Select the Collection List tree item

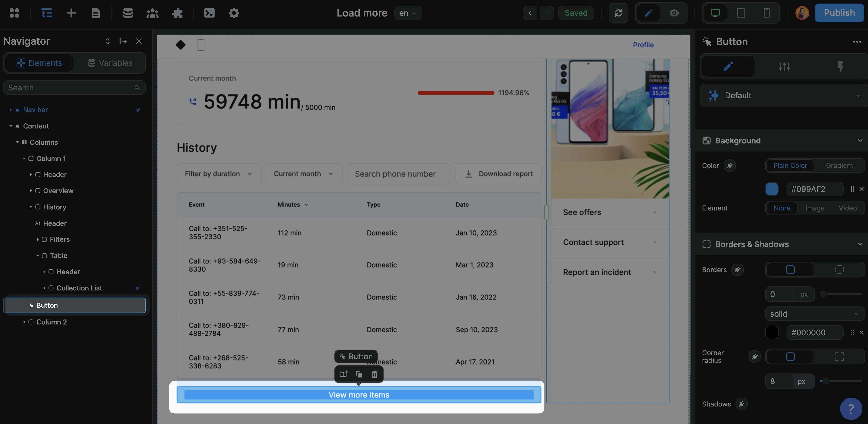click(79, 288)
